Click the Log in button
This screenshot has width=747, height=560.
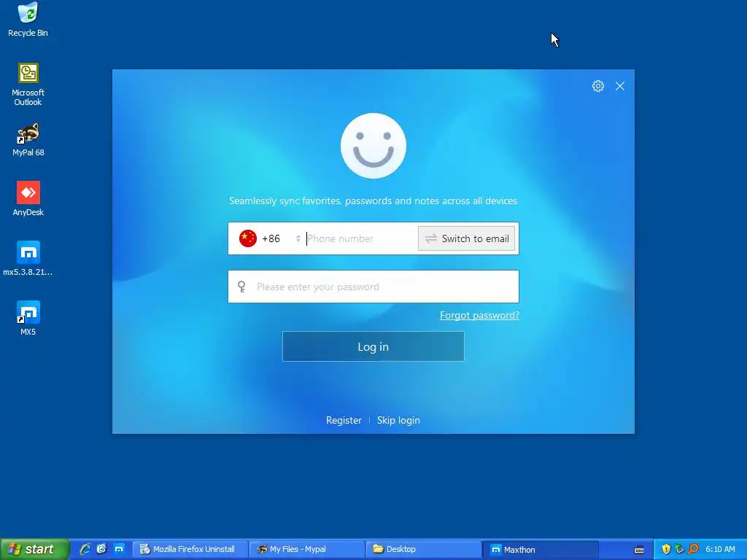[373, 346]
